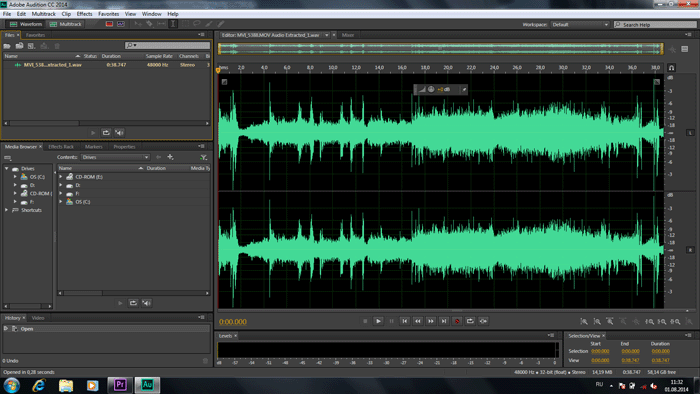
Task: Toggle Loop Playback in transport
Action: tap(470, 321)
